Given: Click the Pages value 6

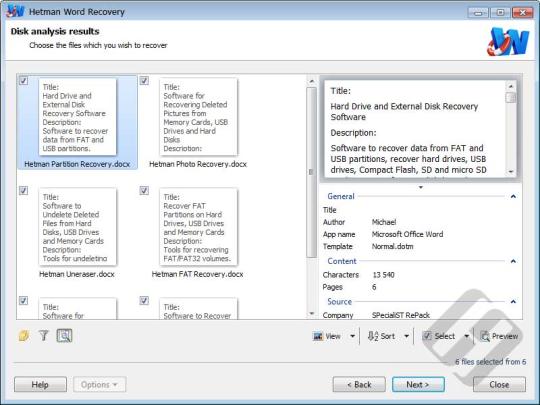Looking at the screenshot, I should [374, 287].
